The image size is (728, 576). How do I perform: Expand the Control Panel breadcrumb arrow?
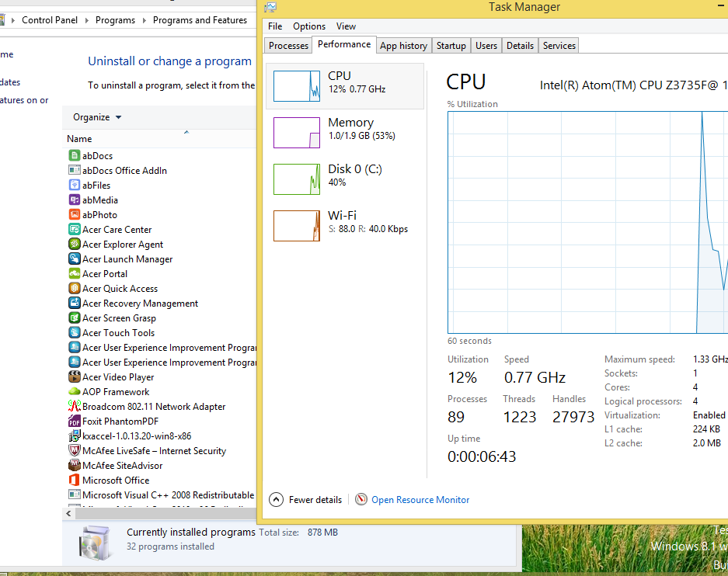click(87, 20)
